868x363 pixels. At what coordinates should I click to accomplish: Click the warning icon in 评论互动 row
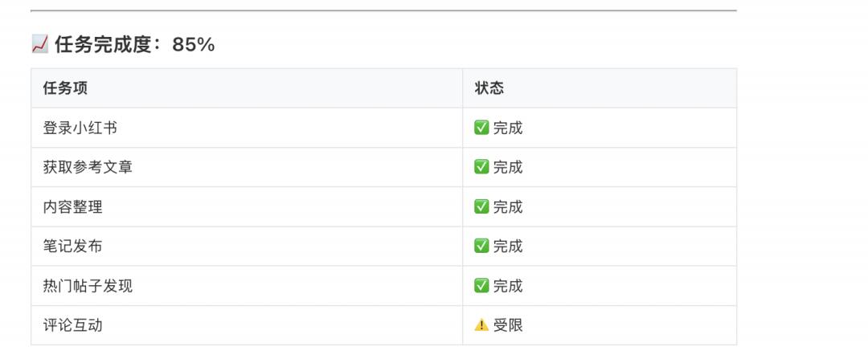[x=481, y=325]
